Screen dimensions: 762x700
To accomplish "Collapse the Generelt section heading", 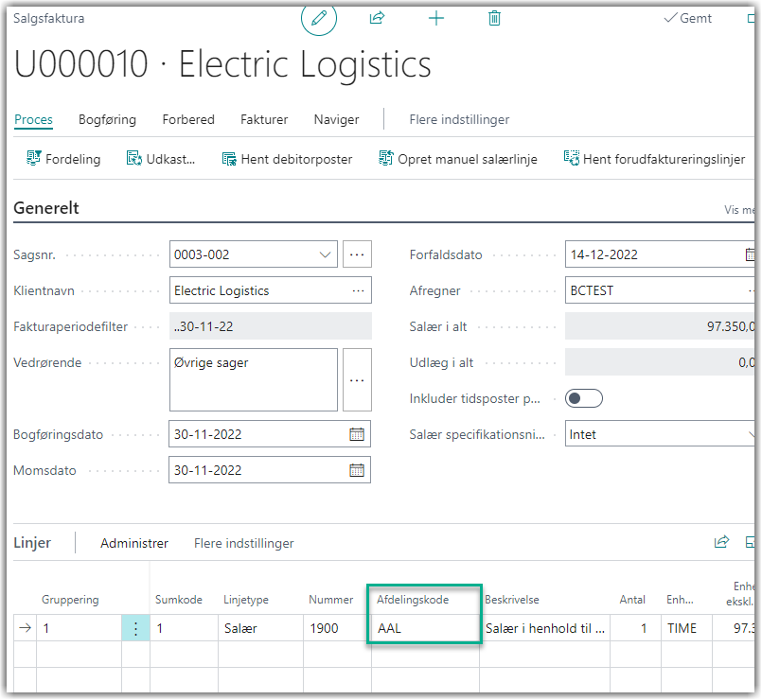I will click(x=46, y=208).
